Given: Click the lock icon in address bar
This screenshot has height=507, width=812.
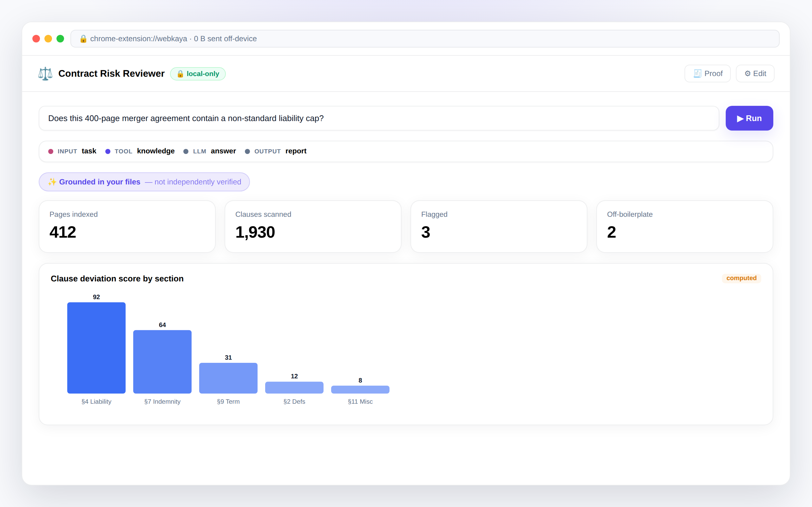Looking at the screenshot, I should click(x=83, y=39).
